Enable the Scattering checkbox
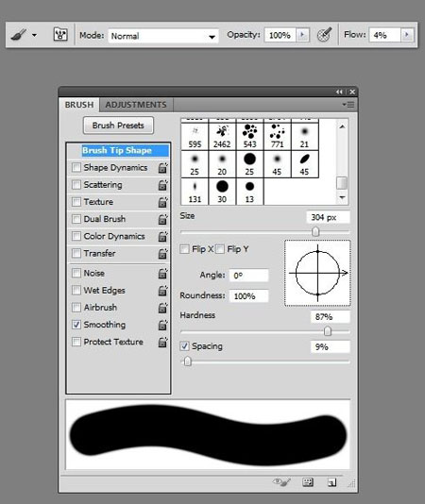This screenshot has width=425, height=504. 76,185
